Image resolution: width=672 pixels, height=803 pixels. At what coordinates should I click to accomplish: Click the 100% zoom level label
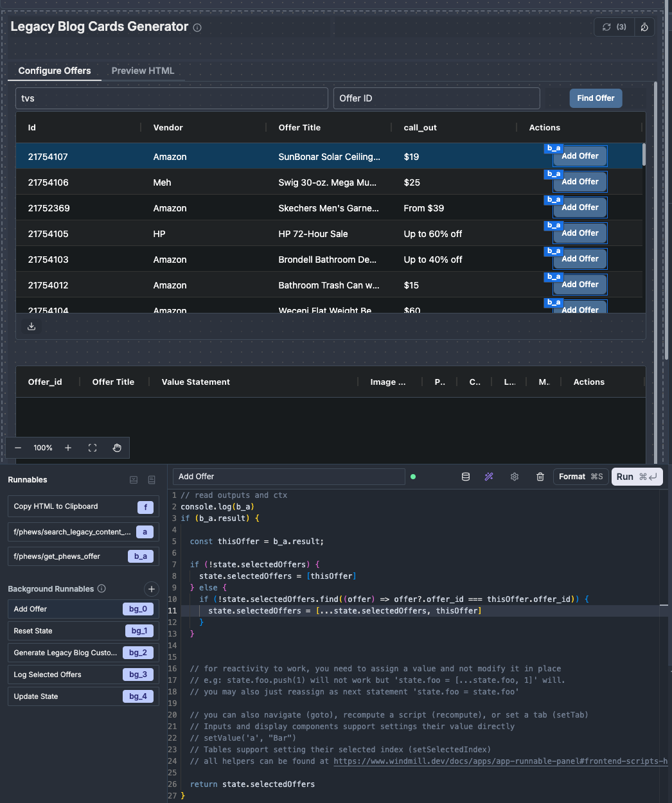(x=43, y=448)
